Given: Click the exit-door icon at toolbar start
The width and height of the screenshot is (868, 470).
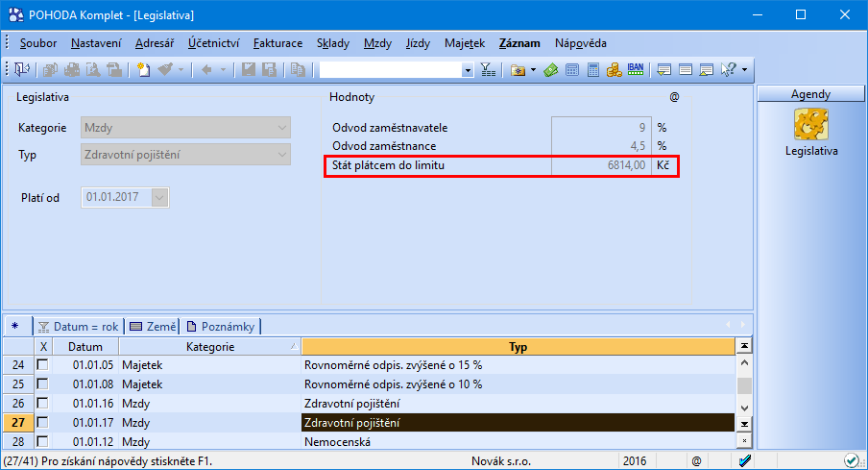Looking at the screenshot, I should (22, 70).
